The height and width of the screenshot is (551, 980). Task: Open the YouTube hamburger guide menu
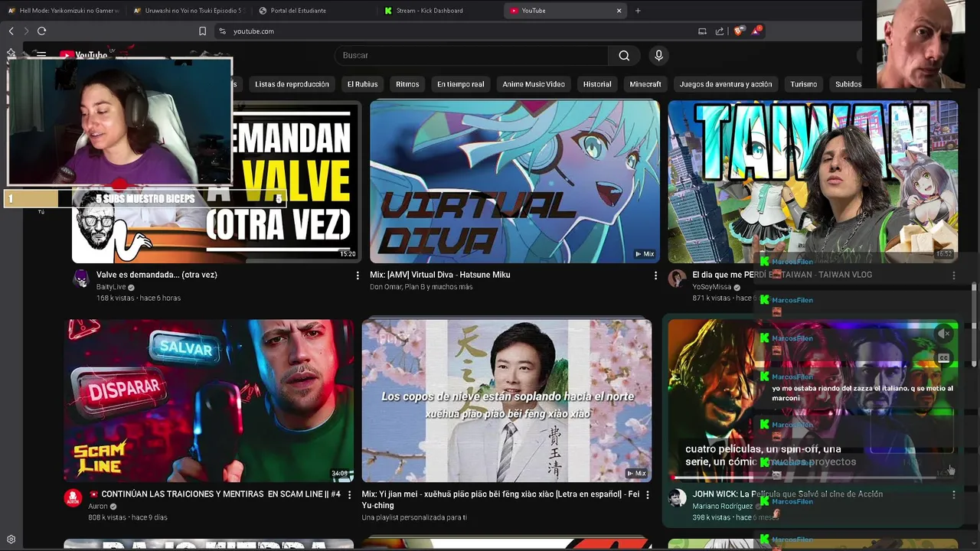point(41,55)
